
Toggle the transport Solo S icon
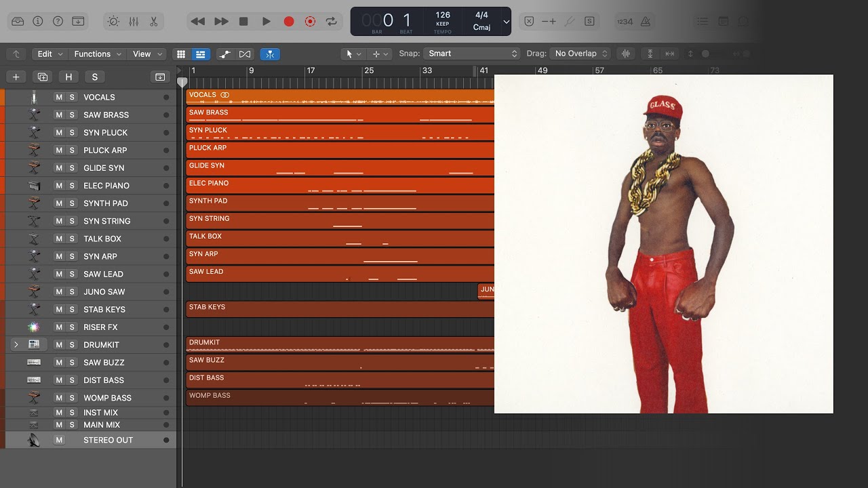coord(589,22)
